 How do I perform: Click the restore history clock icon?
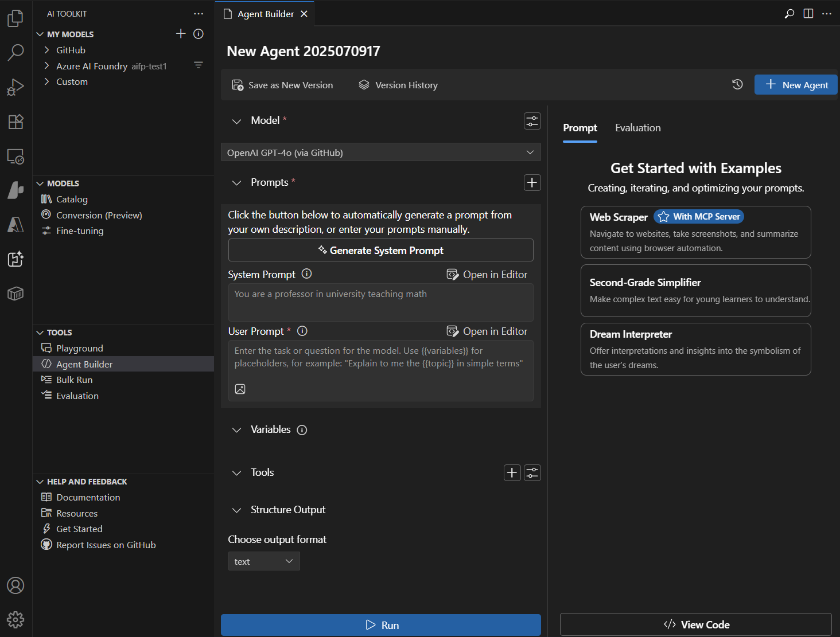[737, 84]
